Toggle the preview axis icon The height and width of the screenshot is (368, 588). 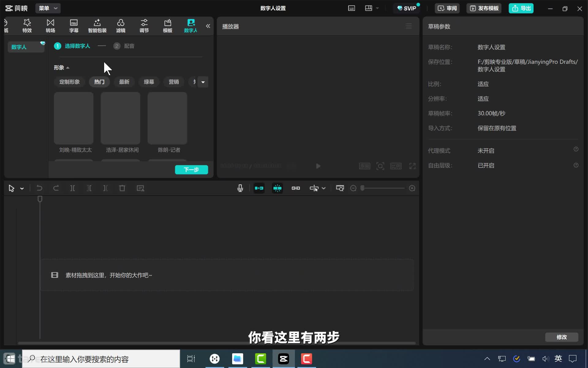[x=314, y=188]
